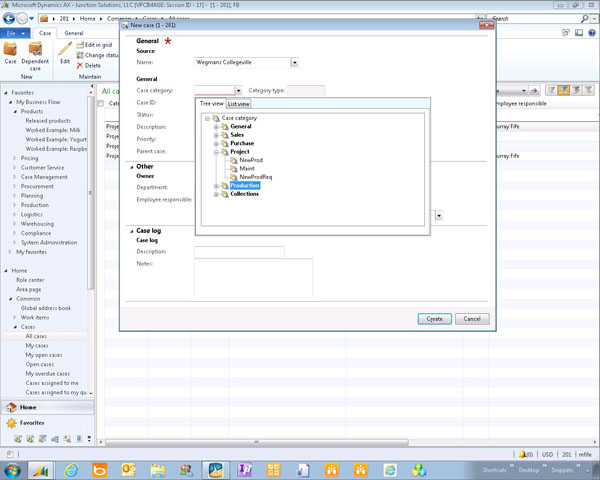The image size is (600, 480).
Task: Click the help icon in the ribbon corner
Action: (x=592, y=33)
